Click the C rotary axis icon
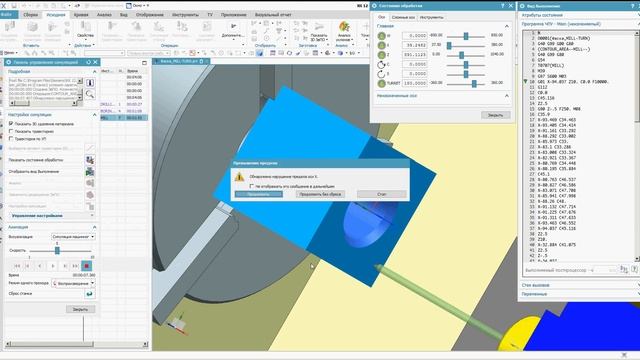 pyautogui.click(x=381, y=64)
